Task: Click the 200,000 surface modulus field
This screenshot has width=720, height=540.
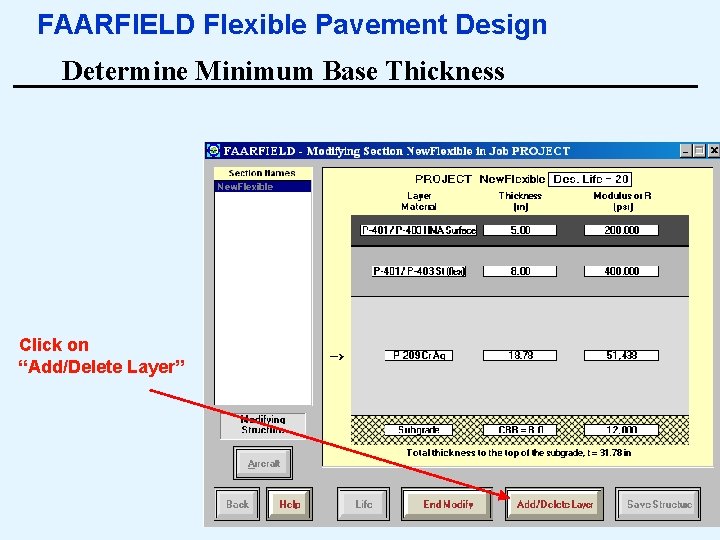Action: click(621, 230)
